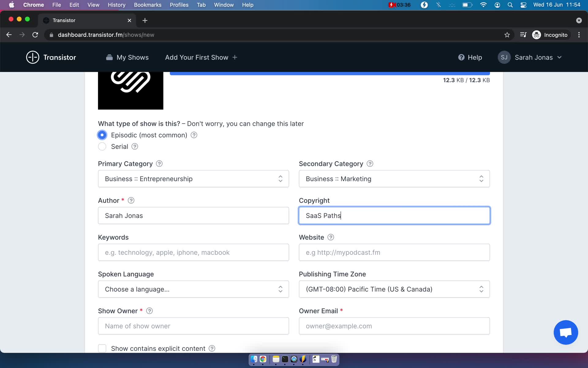Expand the Spoken Language dropdown
The width and height of the screenshot is (588, 368).
coord(193,289)
